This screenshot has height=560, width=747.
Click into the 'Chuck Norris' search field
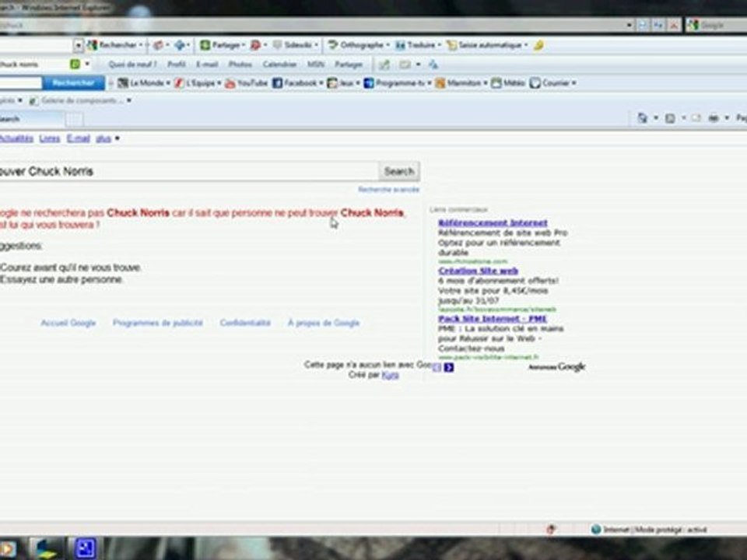(x=188, y=171)
